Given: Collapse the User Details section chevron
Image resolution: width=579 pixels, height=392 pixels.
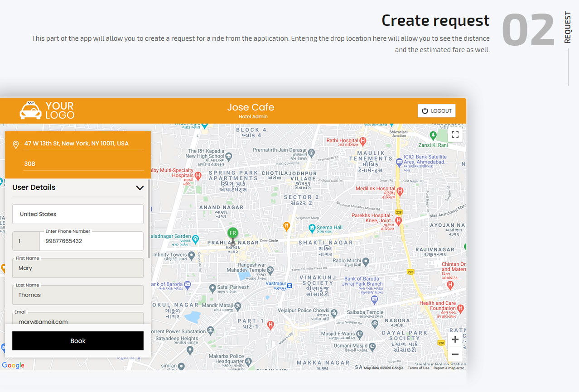Looking at the screenshot, I should 140,187.
